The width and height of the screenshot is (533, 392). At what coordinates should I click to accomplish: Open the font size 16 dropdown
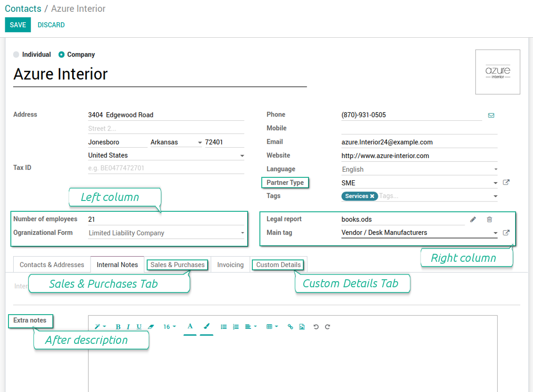point(169,327)
